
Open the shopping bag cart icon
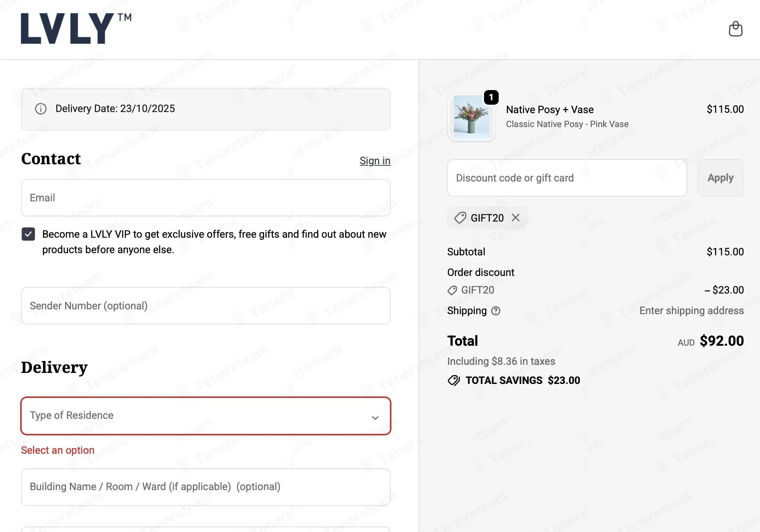[735, 29]
